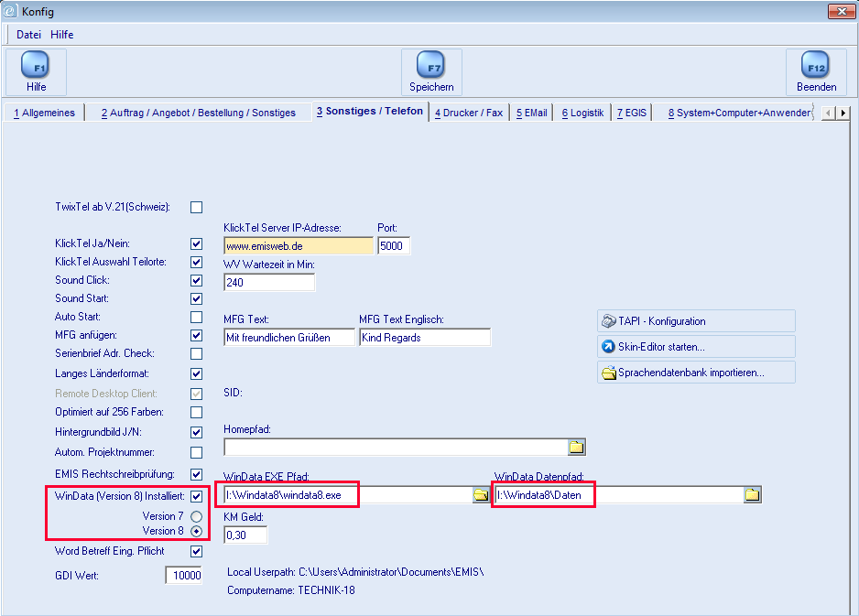
Task: Select Version 7 radio button
Action: (196, 516)
